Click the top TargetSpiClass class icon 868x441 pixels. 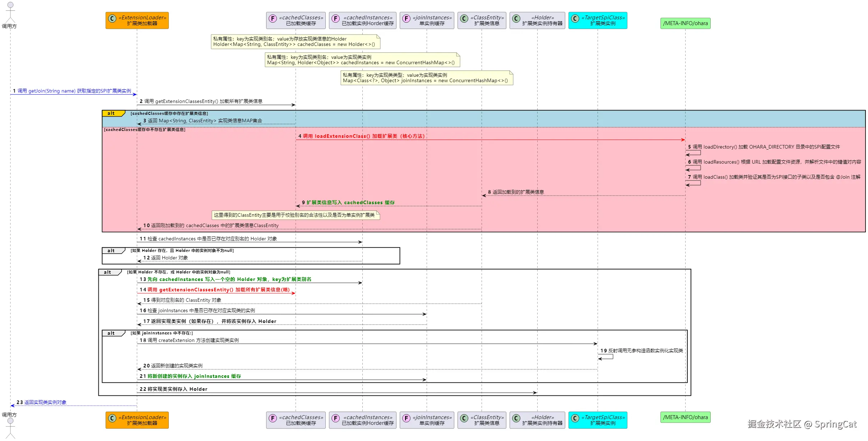(x=575, y=19)
